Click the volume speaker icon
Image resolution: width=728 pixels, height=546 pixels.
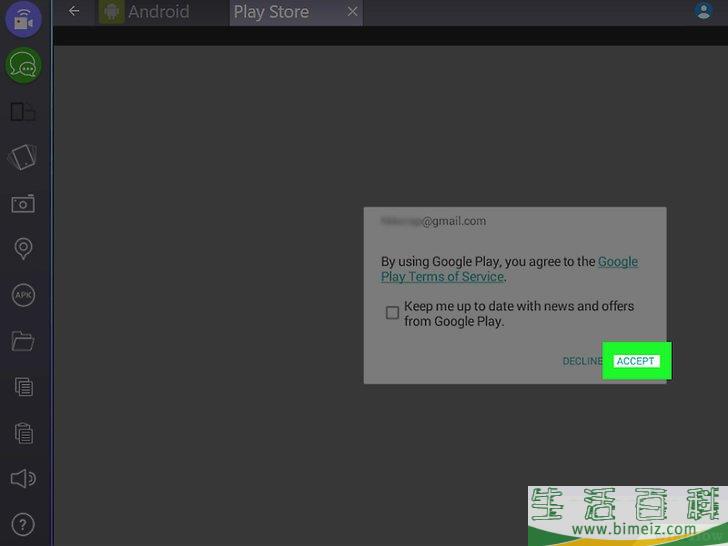23,478
